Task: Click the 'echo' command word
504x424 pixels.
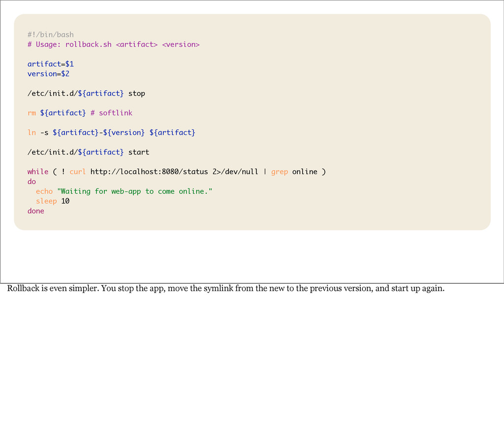Action: [x=44, y=191]
